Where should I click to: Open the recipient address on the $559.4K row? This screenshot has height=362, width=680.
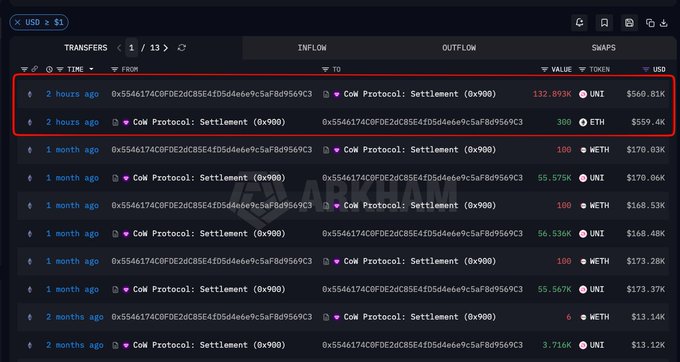point(422,122)
